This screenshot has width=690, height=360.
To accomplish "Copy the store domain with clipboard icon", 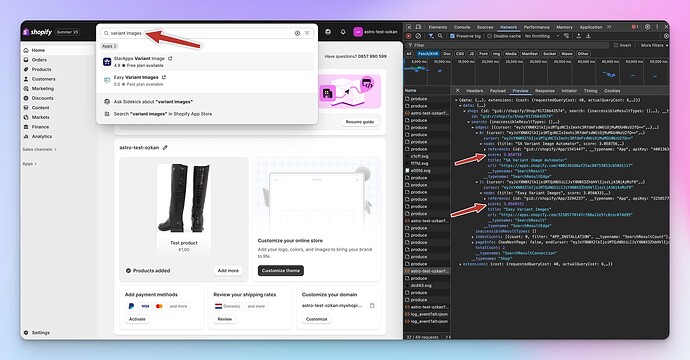I will click(x=372, y=305).
